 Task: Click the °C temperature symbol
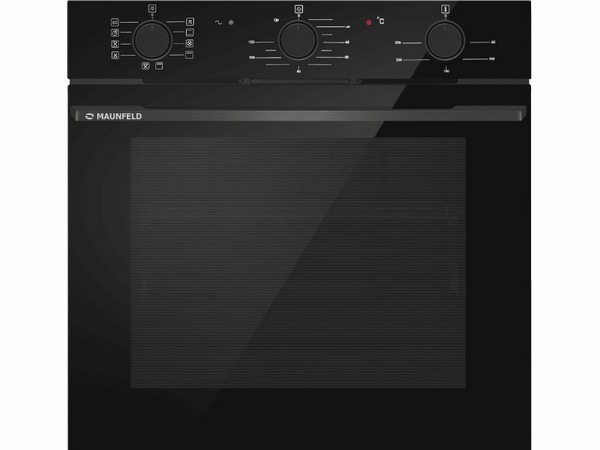tap(380, 21)
